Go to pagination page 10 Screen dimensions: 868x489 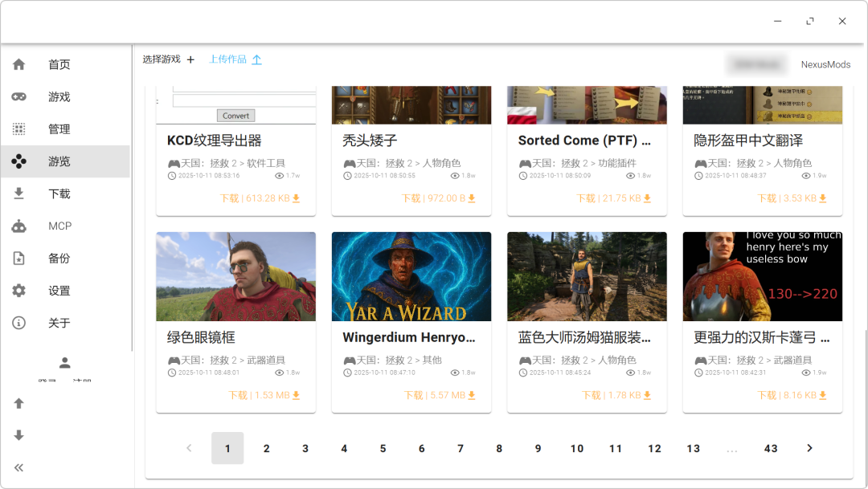(577, 448)
